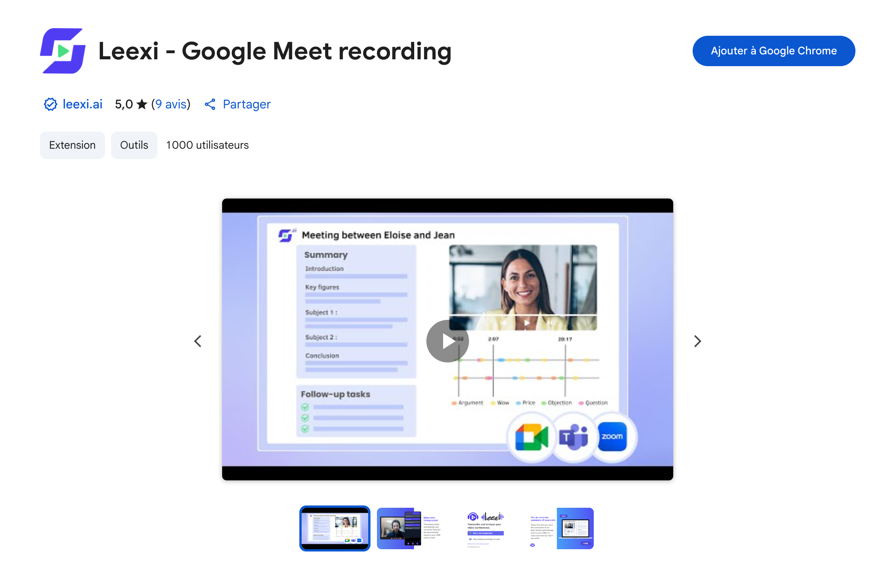Click the verified publisher badge icon
This screenshot has width=887, height=588.
50,104
